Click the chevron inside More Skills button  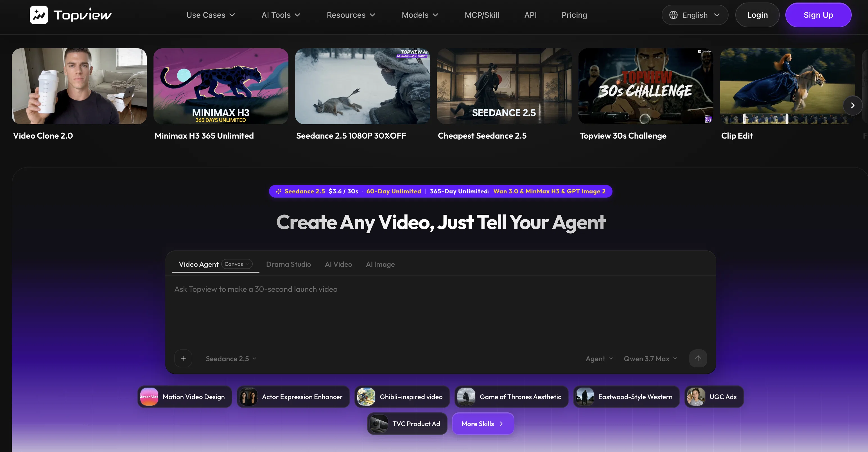pos(501,424)
